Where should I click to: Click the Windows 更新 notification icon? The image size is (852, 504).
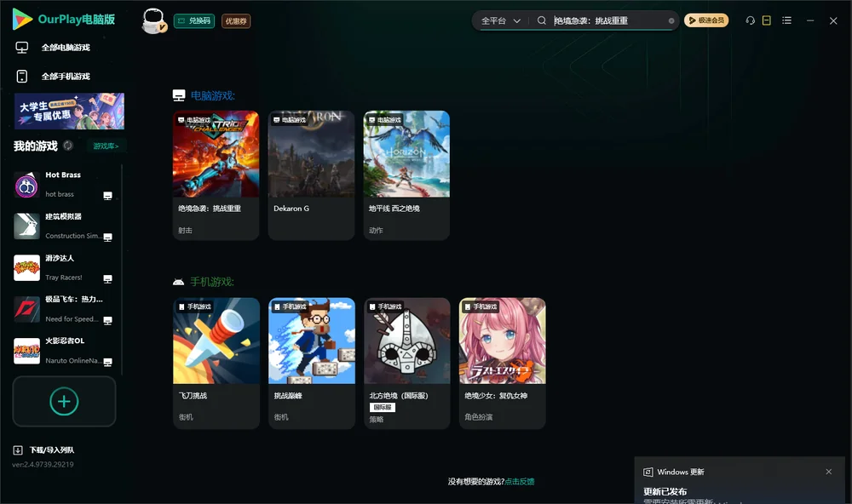648,472
